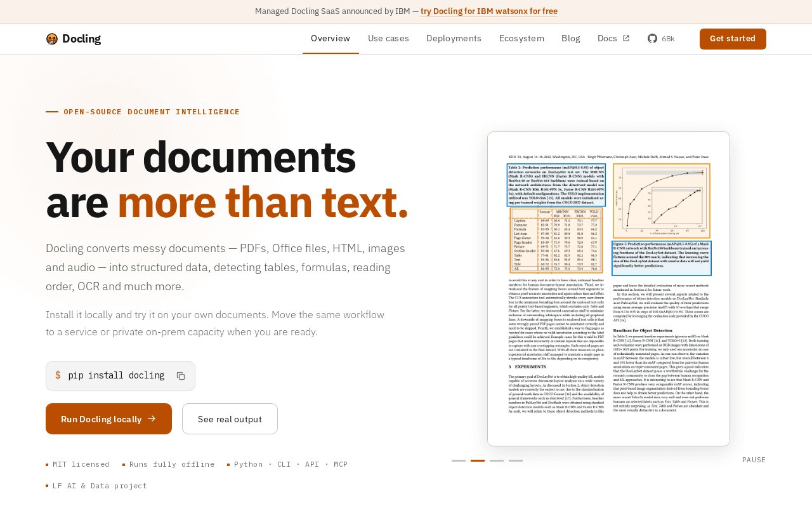Jump to the third carousel slide indicator
Viewport: 812px width, 508px height.
coord(497,460)
